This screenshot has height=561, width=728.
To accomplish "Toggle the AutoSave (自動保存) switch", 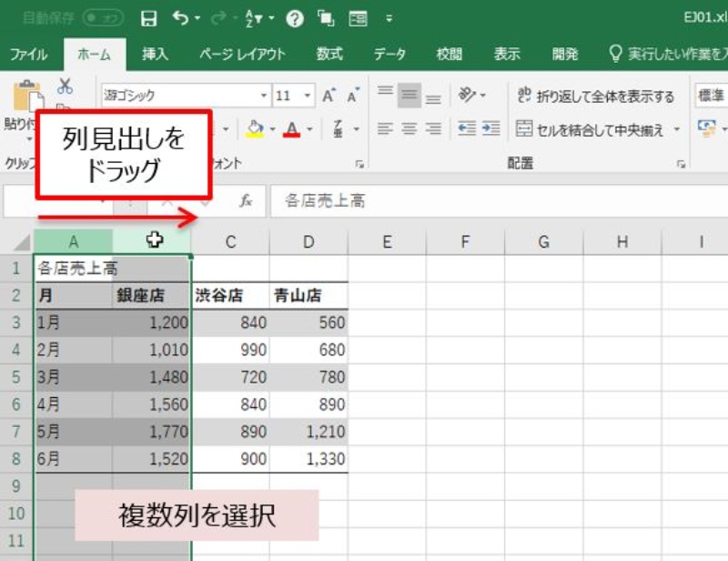I will pyautogui.click(x=103, y=18).
